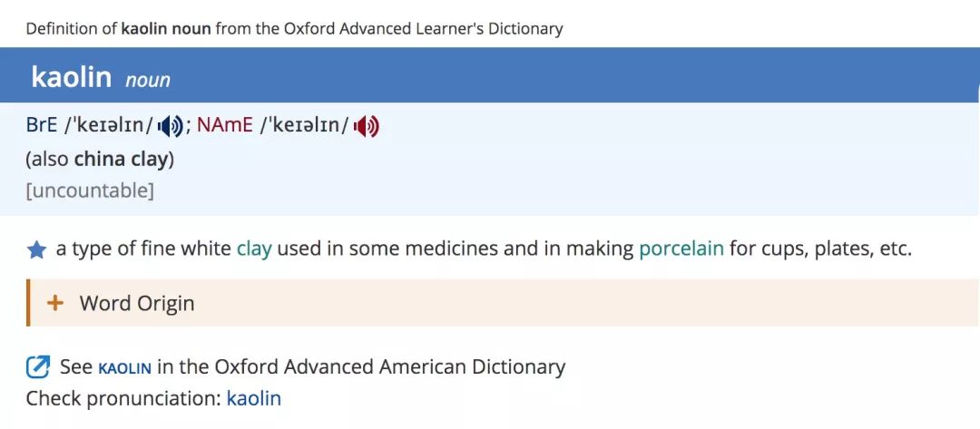The width and height of the screenshot is (980, 429).
Task: Click the "Check pronunciation:" text
Action: [x=122, y=398]
